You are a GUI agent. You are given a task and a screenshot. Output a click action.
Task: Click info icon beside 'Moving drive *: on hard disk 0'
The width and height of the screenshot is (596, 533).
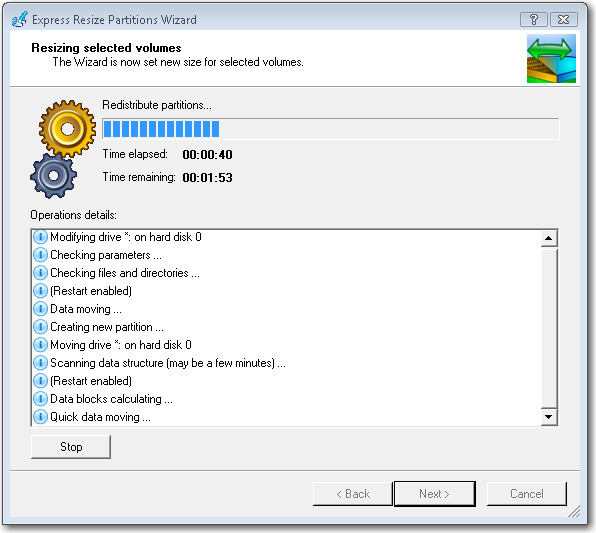(x=40, y=345)
